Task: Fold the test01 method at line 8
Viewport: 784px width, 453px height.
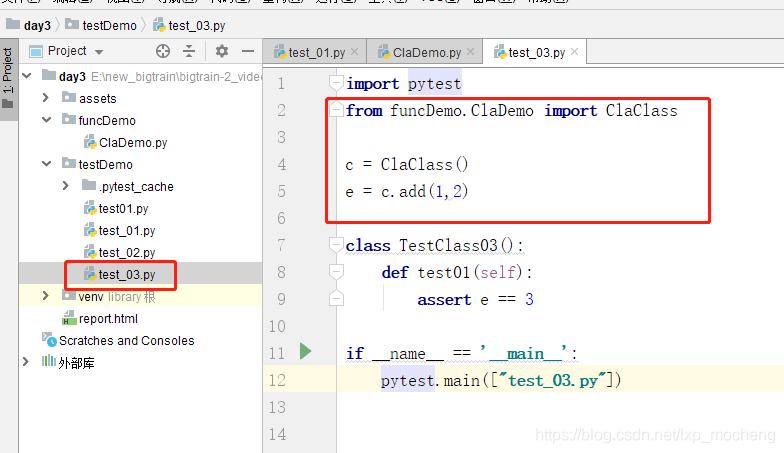Action: 336,272
